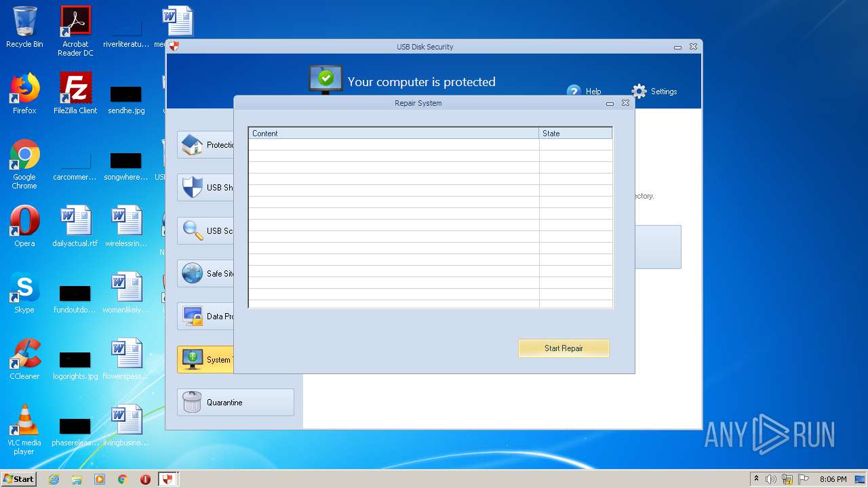Open the Start menu
This screenshot has width=868, height=488.
click(18, 479)
